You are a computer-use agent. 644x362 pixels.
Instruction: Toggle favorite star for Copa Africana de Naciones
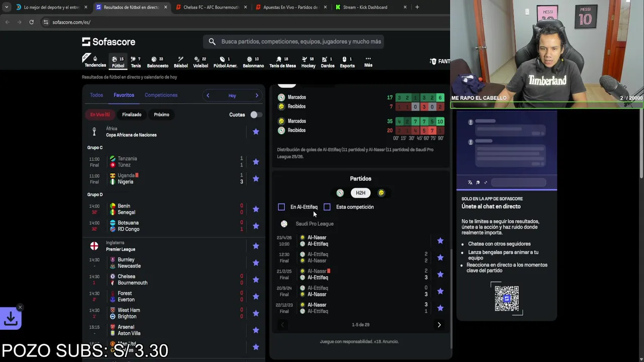(x=256, y=132)
